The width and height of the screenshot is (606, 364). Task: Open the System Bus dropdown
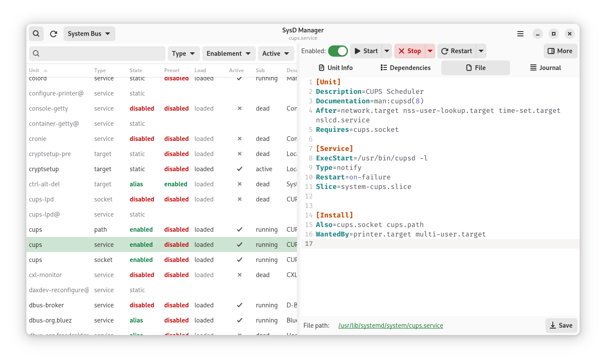pos(89,34)
